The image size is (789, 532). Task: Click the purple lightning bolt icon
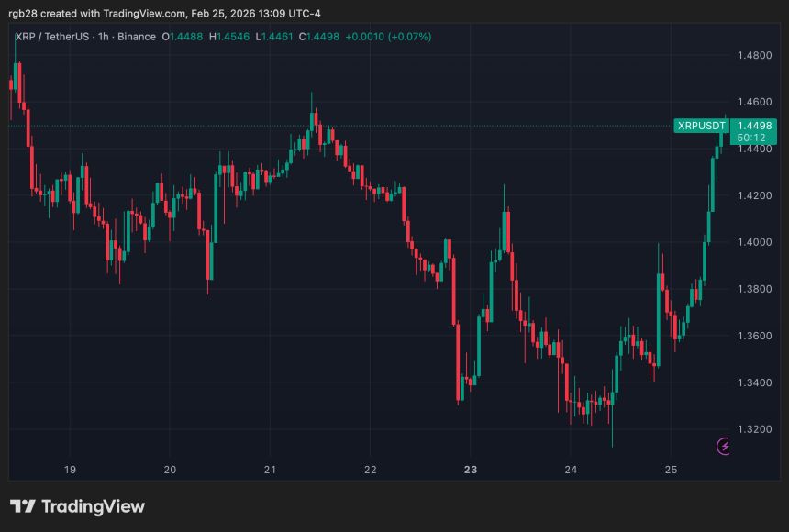724,447
